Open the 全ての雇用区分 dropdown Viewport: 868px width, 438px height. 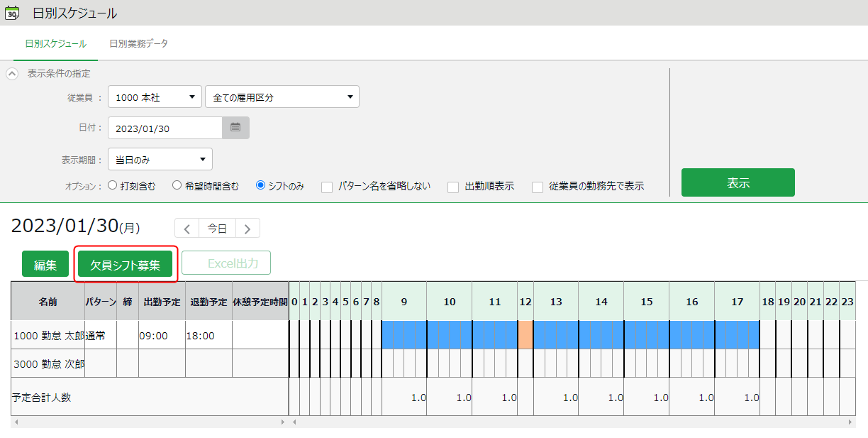282,97
